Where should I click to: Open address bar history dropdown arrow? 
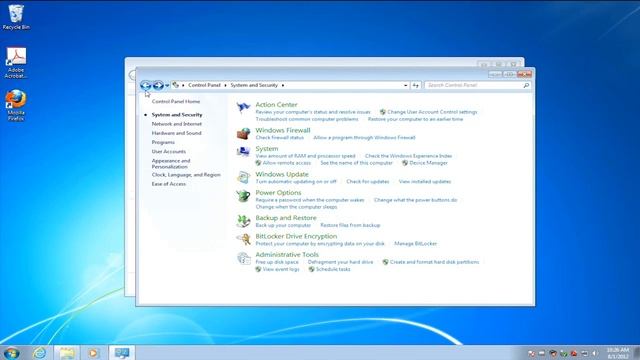coord(405,85)
